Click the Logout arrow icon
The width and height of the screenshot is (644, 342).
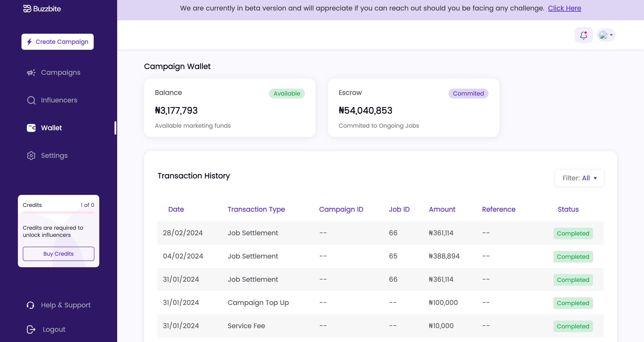pyautogui.click(x=31, y=329)
